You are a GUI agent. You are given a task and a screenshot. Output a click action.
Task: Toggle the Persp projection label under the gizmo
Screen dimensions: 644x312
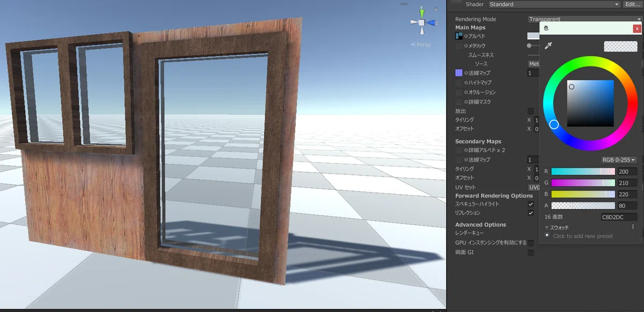(x=421, y=44)
